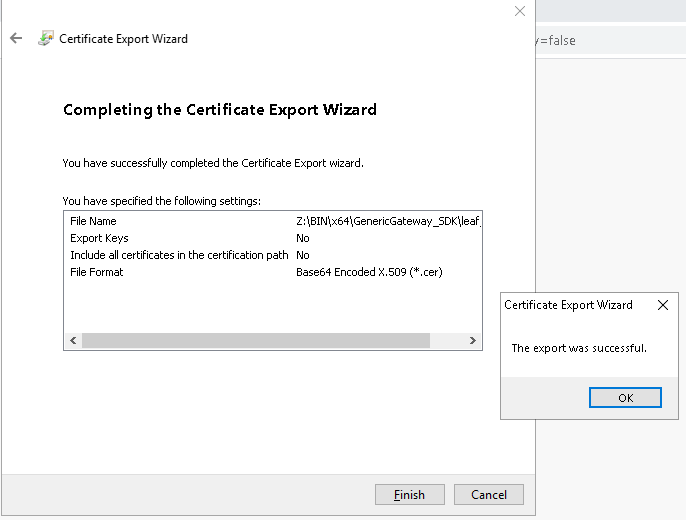Click the background field ending in =false
686x520 pixels.
610,41
